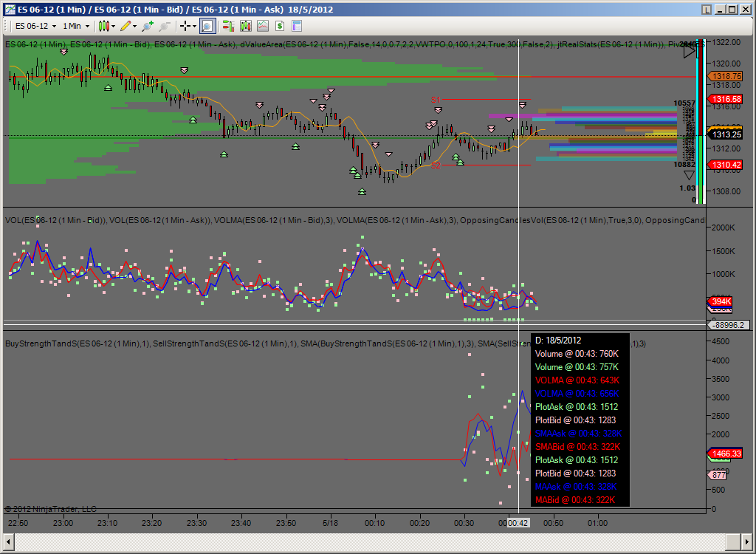Click the red 1310.42 price marker
The image size is (756, 554).
tap(725, 165)
